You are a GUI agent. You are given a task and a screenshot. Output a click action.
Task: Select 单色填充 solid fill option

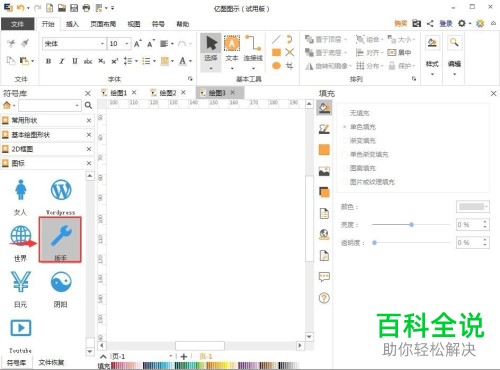(359, 127)
